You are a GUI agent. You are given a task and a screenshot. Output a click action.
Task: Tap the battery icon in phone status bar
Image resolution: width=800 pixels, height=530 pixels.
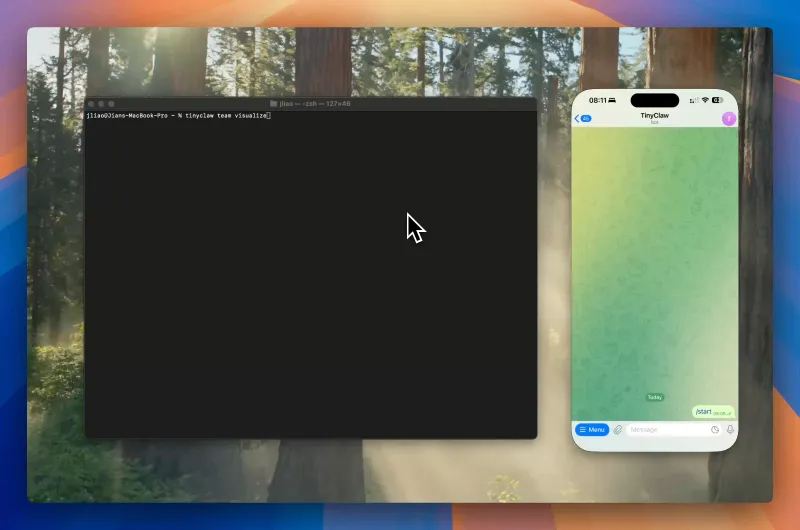719,100
